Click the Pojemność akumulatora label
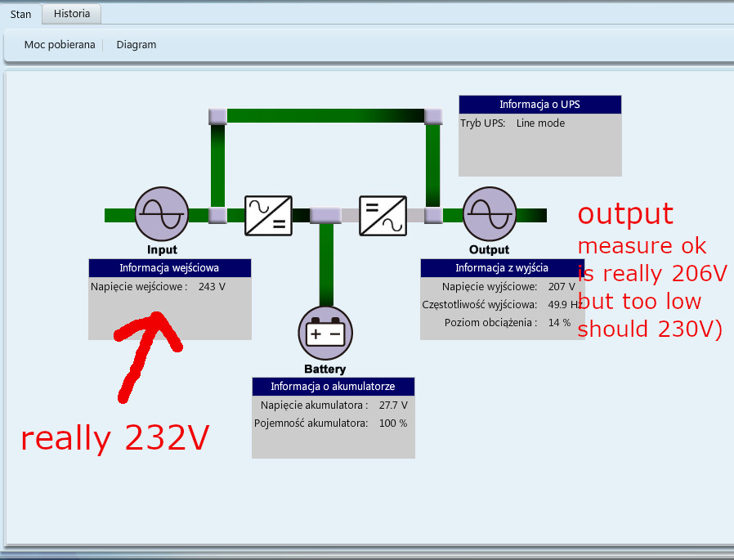This screenshot has width=734, height=560. tap(311, 423)
